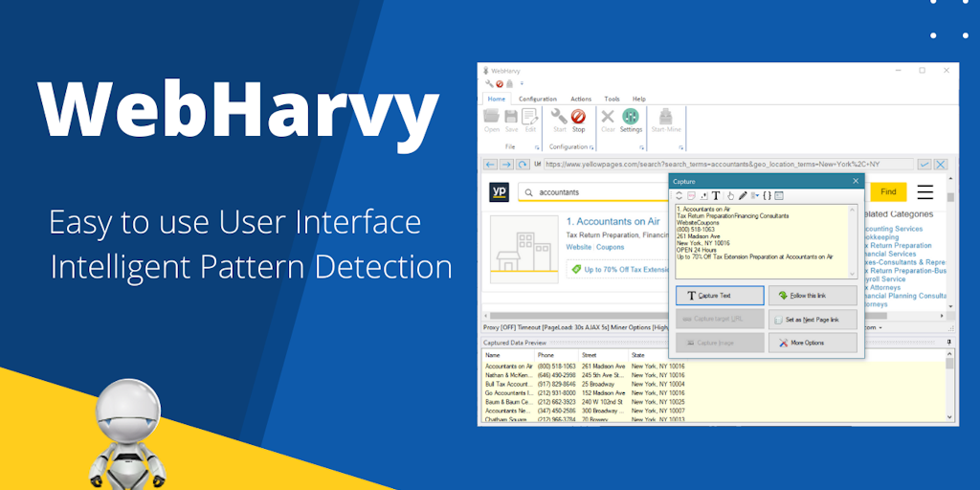Reload the page with the refresh icon

point(523,165)
